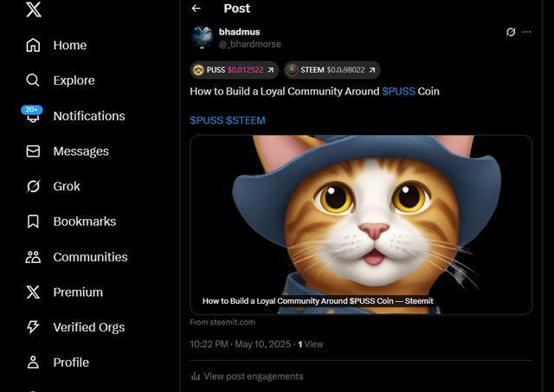Click the Communities people icon
Image resolution: width=554 pixels, height=392 pixels.
33,257
